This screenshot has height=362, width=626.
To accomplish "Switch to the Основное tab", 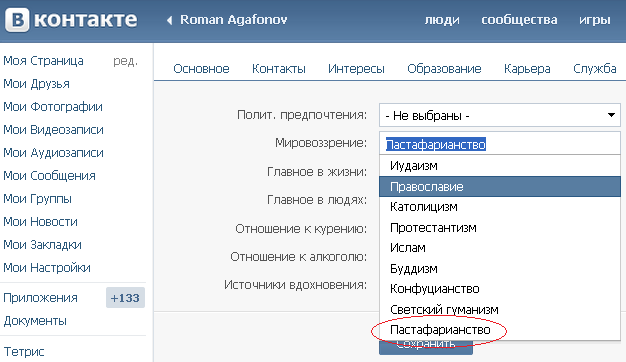I will (x=201, y=69).
